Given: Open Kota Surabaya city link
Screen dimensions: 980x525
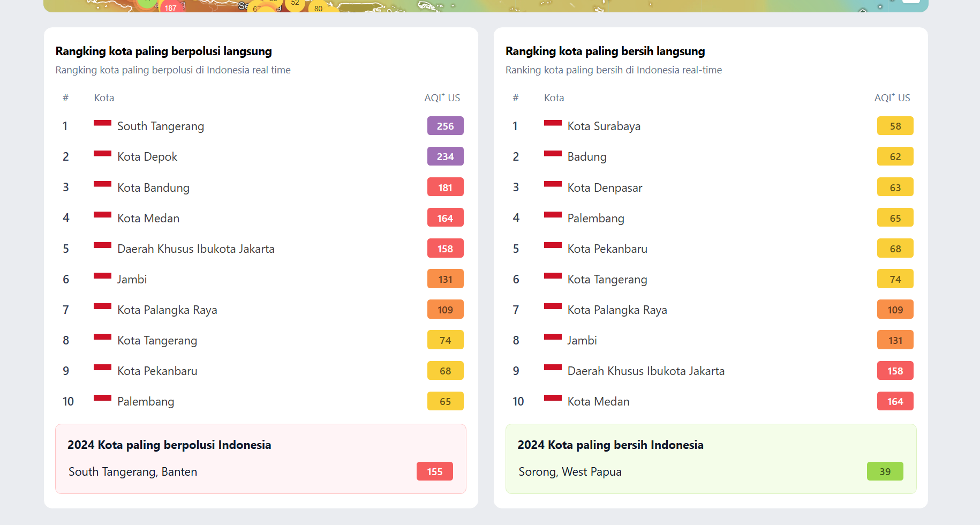Looking at the screenshot, I should [x=604, y=126].
